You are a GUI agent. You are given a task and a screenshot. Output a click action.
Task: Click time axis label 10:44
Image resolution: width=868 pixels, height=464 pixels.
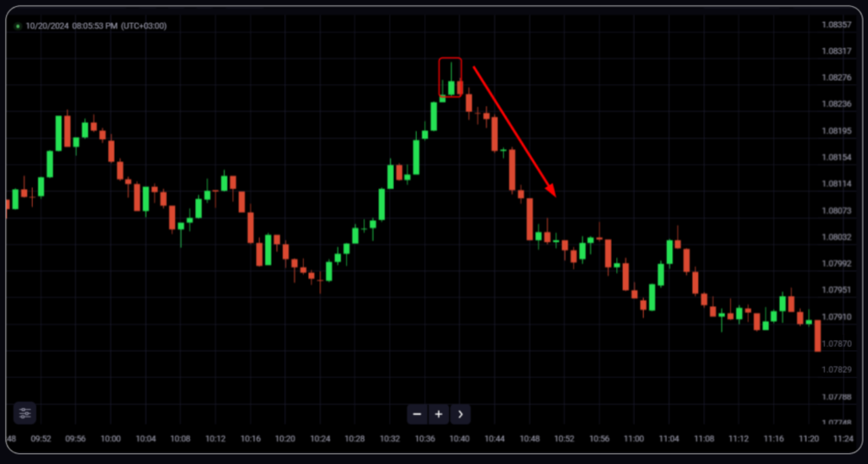tap(494, 439)
